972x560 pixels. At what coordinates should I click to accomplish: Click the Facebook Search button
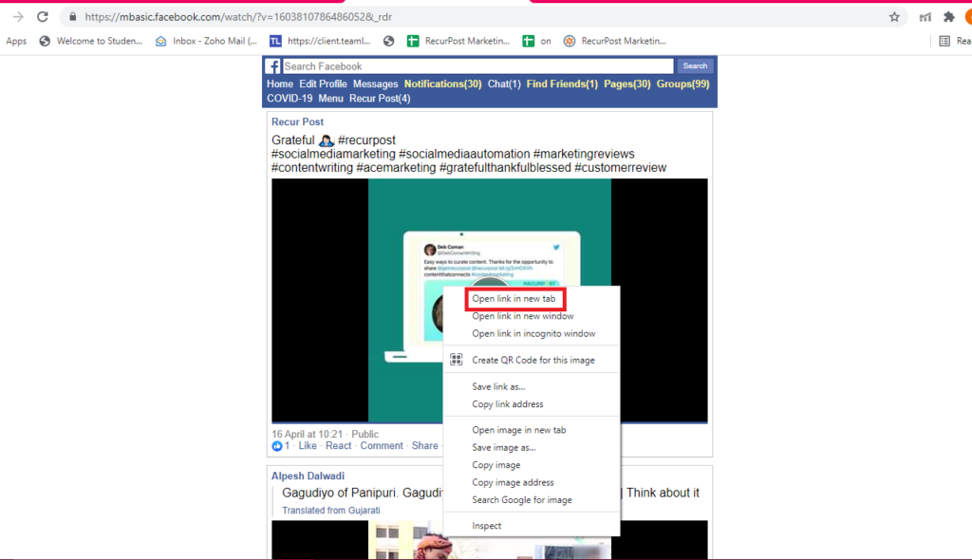point(695,65)
